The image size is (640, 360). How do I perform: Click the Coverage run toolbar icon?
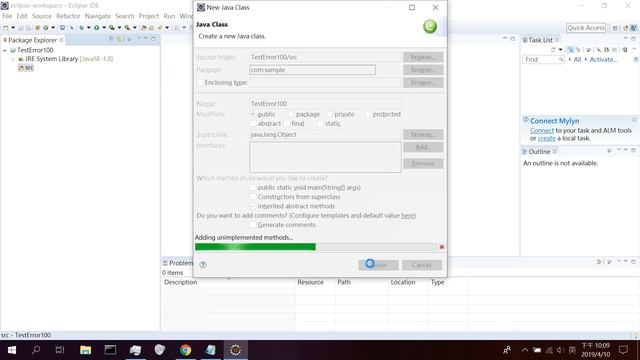click(x=111, y=28)
